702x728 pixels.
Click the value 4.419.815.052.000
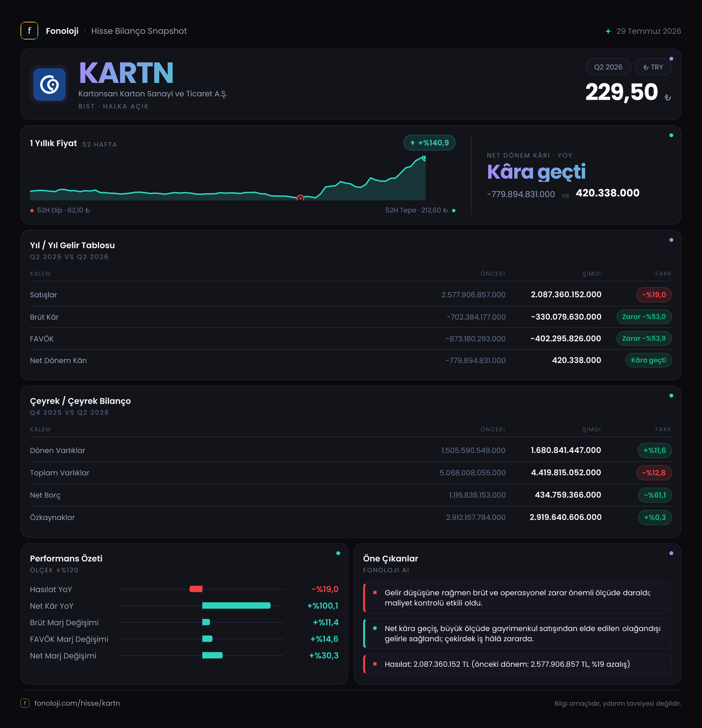(x=566, y=472)
